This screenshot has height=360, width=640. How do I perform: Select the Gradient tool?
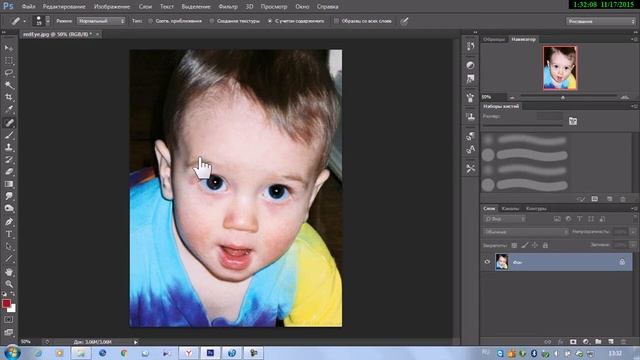click(x=9, y=184)
